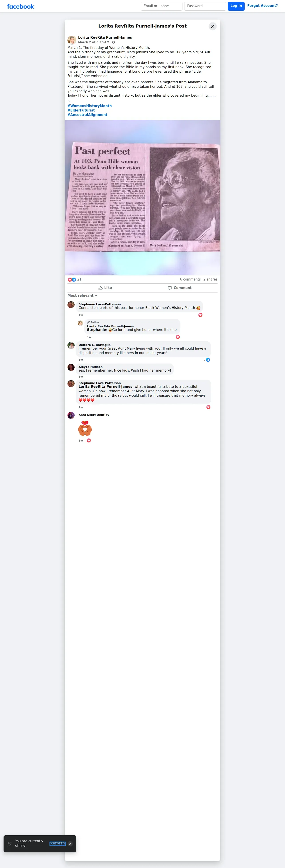Open the Forgot Account link
Viewport: 285px width, 868px height.
point(262,6)
